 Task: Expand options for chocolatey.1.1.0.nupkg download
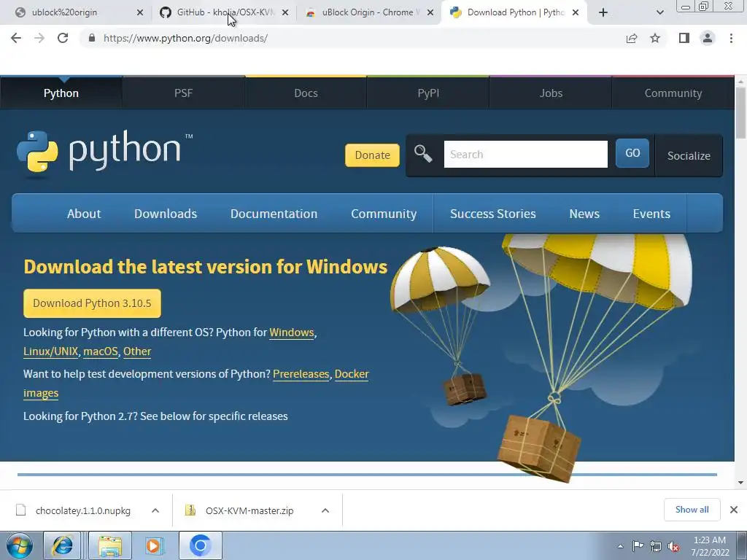[155, 510]
